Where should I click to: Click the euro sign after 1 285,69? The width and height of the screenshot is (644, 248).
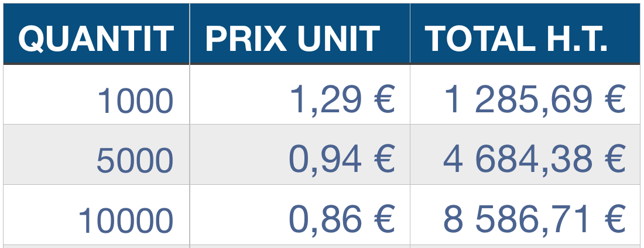(x=616, y=99)
